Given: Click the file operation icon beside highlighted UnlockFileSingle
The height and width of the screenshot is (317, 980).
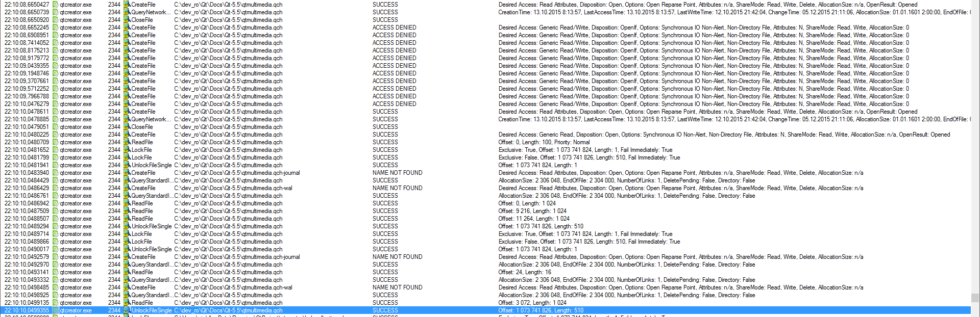Looking at the screenshot, I should (x=127, y=310).
